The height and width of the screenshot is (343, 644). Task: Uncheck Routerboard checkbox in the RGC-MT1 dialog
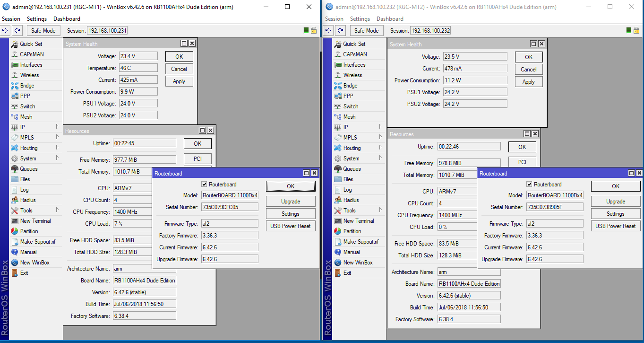(204, 185)
